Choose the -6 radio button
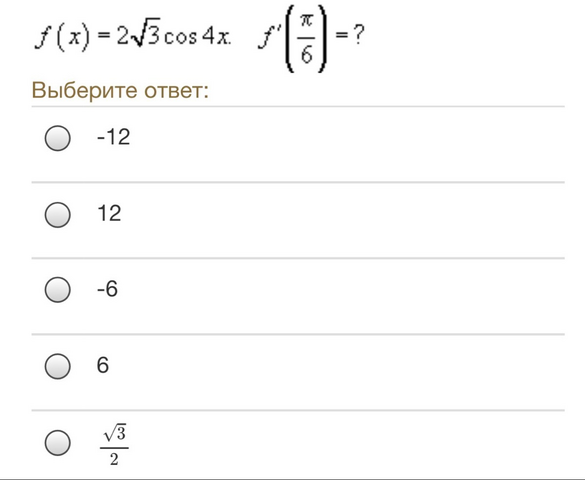Screen dimensions: 585x480 point(57,289)
